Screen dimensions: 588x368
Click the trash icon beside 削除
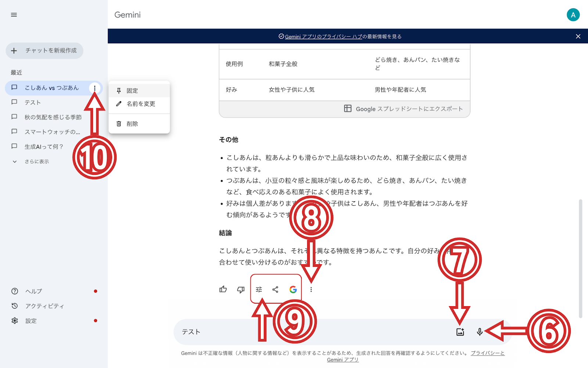coord(119,124)
